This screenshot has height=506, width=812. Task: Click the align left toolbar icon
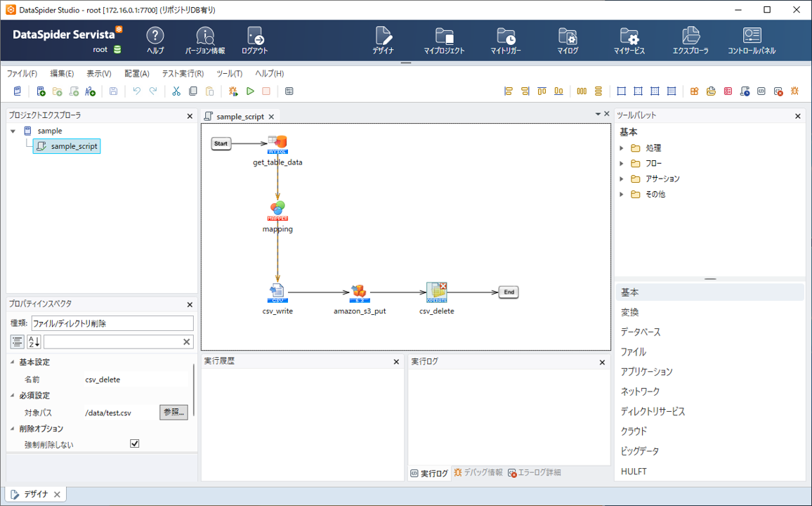[508, 91]
